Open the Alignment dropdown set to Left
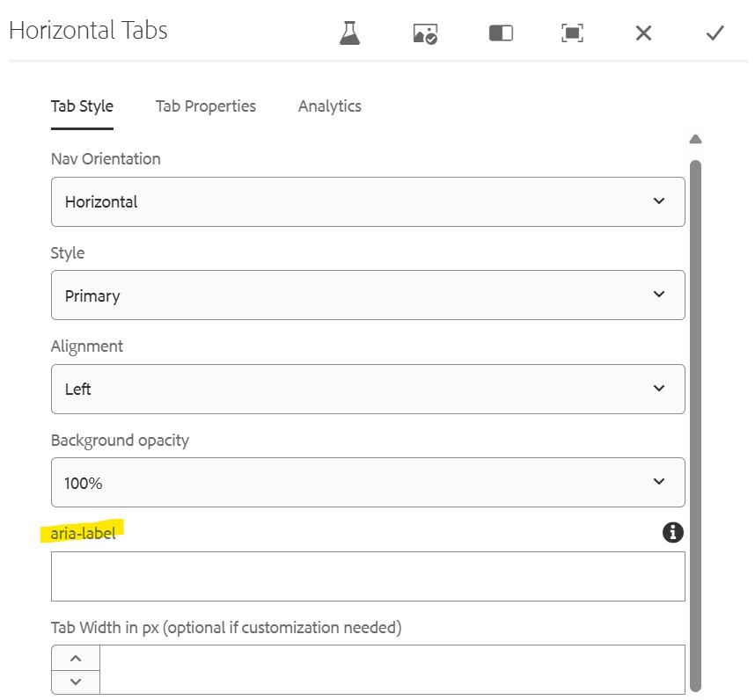The image size is (755, 700). [368, 389]
